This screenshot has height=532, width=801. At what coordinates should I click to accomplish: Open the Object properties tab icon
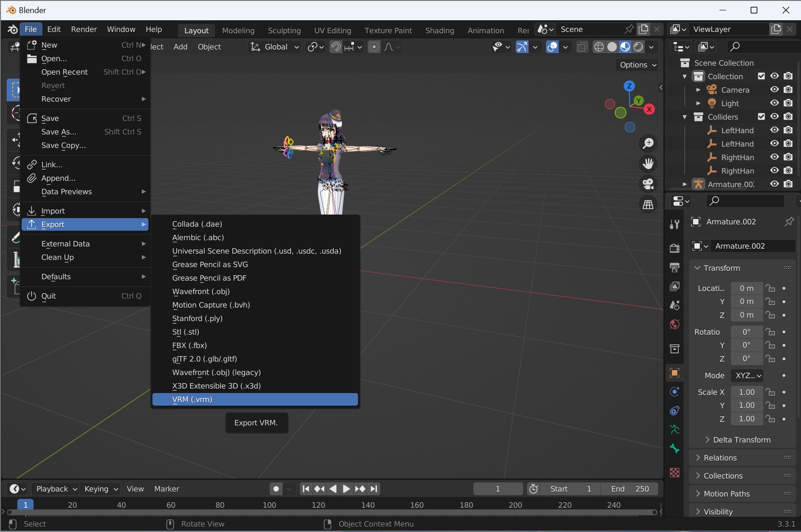[675, 373]
